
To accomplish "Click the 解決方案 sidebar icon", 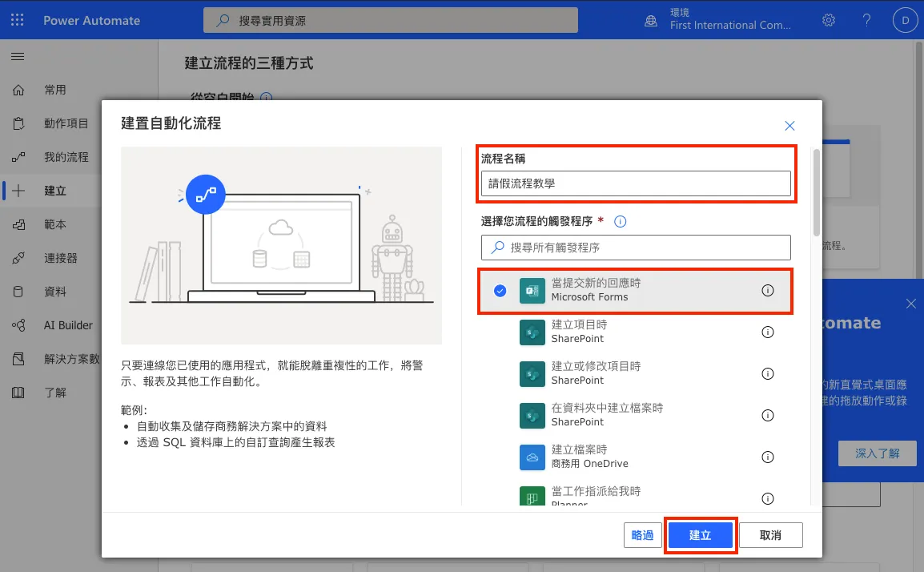I will (x=18, y=359).
